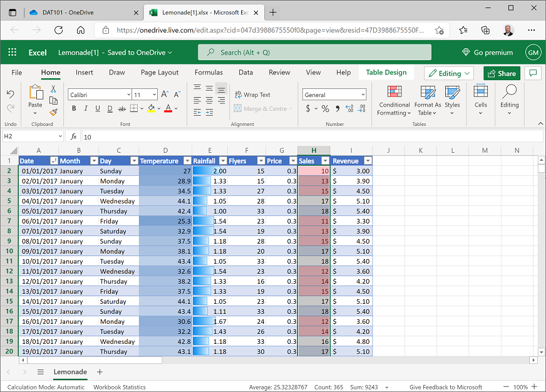
Task: Toggle italic formatting
Action: (x=86, y=108)
